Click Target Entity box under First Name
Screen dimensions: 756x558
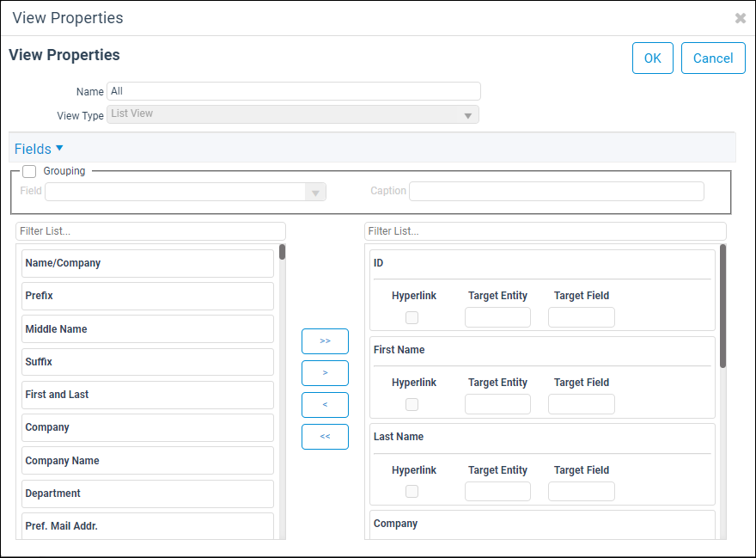point(497,404)
